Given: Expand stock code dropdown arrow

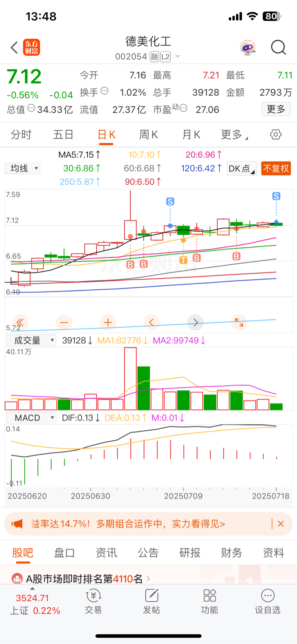Looking at the screenshot, I should click(x=178, y=57).
